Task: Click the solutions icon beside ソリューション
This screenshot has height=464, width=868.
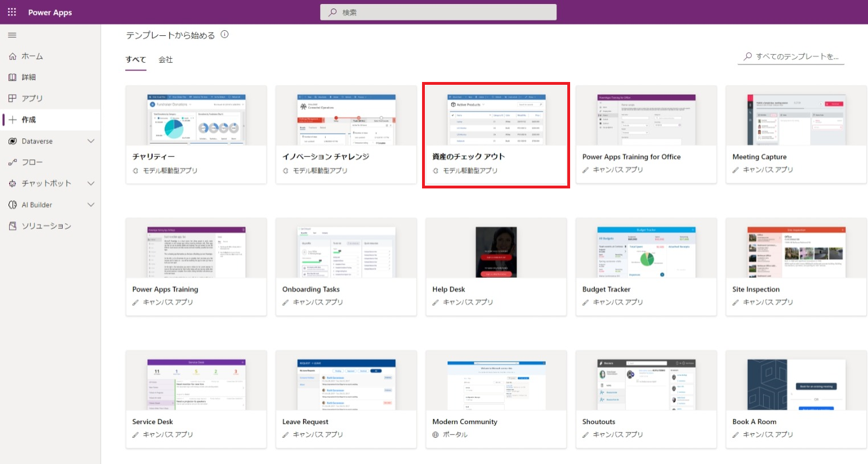Action: (x=13, y=226)
